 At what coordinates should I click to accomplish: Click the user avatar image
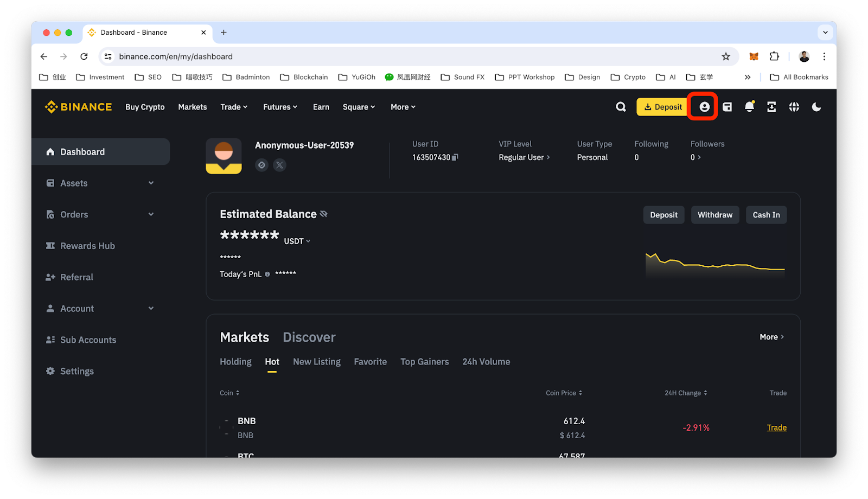[x=224, y=156]
